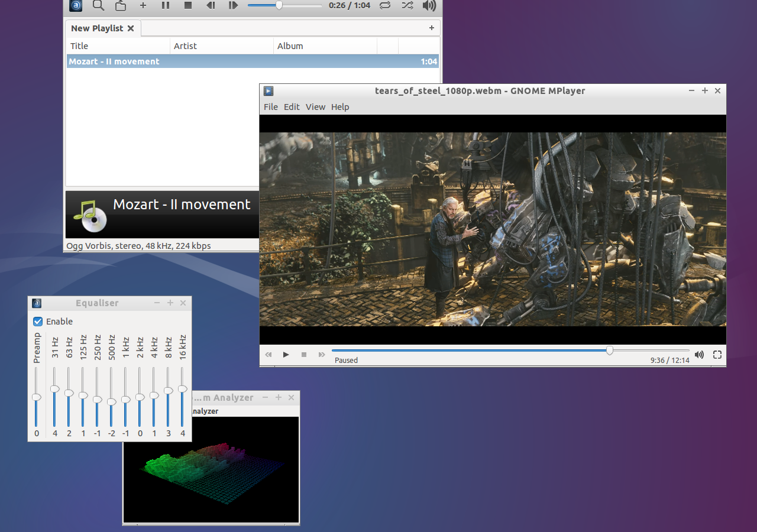Click the Preamp slider in Equaliser
Image resolution: width=757 pixels, height=532 pixels.
point(37,397)
